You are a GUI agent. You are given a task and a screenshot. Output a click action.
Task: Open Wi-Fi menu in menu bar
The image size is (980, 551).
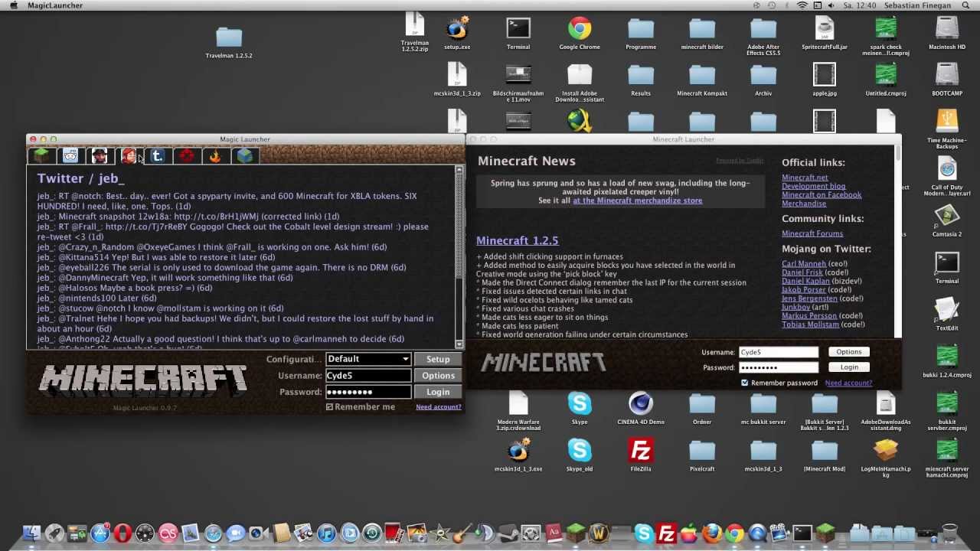pyautogui.click(x=802, y=5)
